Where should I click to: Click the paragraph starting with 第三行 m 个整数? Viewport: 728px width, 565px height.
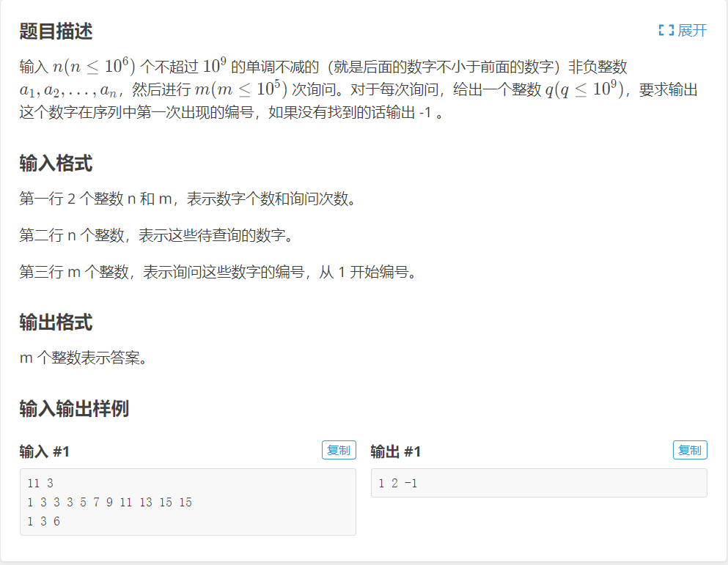click(x=219, y=272)
